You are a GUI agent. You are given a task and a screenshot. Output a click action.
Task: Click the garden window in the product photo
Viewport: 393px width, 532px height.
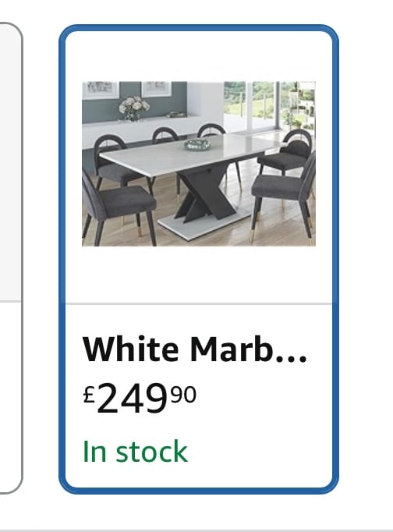(x=270, y=105)
